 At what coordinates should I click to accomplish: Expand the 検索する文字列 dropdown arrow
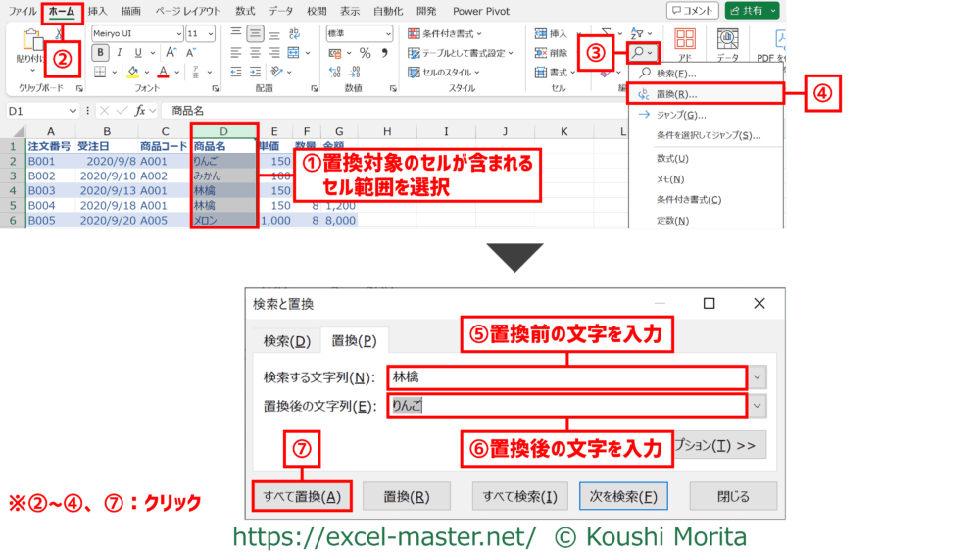757,376
